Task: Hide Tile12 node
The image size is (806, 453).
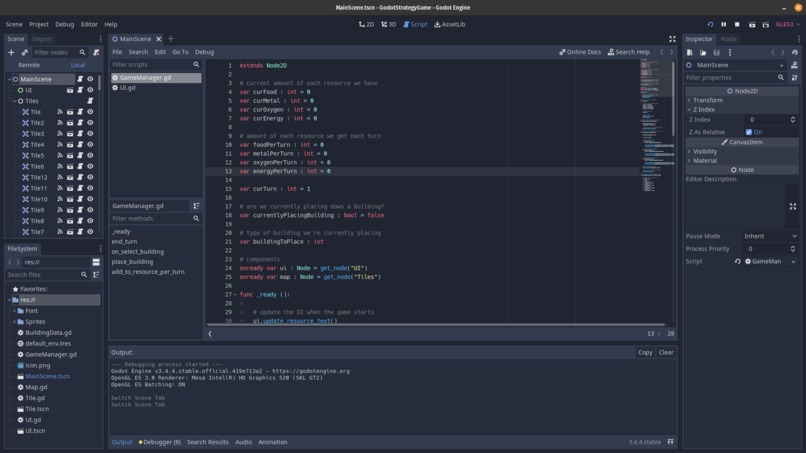Action: coord(90,177)
